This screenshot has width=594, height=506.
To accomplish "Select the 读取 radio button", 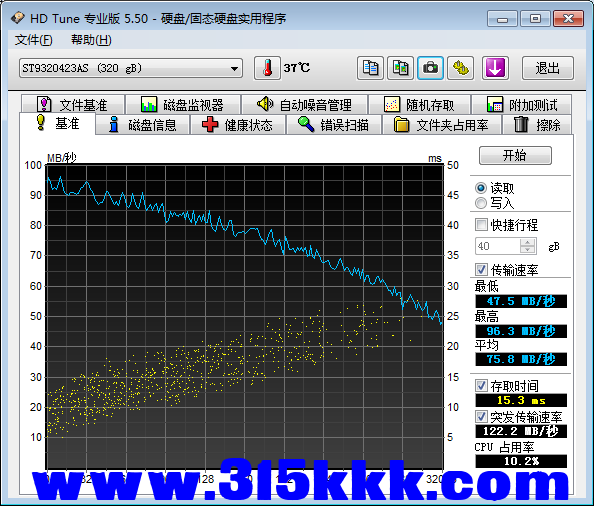I will (x=481, y=188).
